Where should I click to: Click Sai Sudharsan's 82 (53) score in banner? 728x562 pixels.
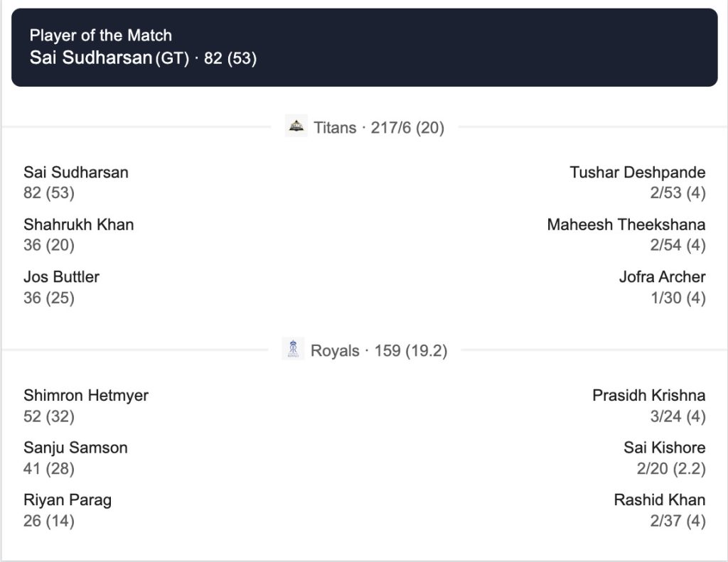point(230,58)
